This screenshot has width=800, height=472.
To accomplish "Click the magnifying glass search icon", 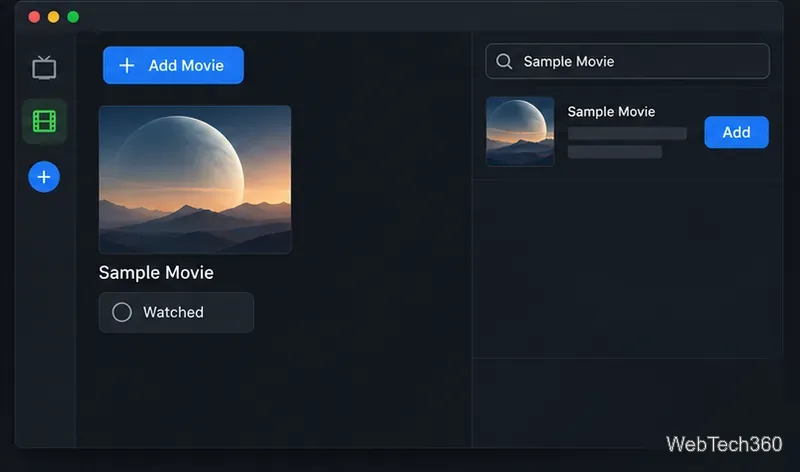I will 504,61.
